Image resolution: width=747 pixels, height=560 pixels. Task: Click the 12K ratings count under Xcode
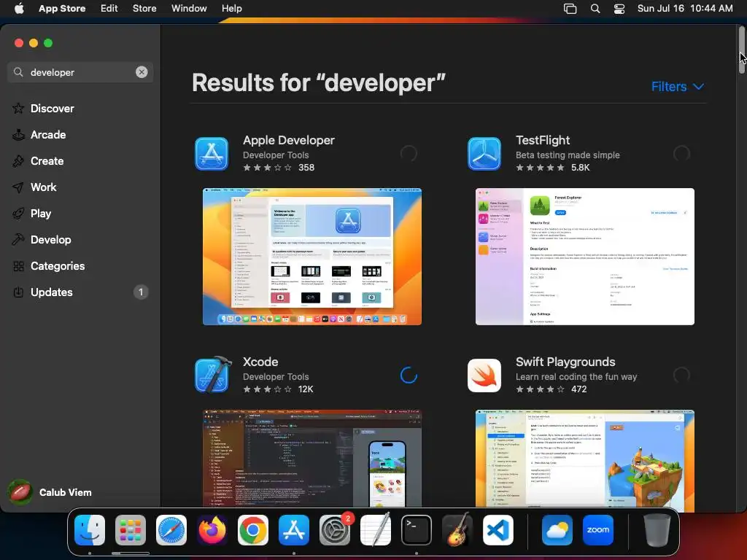[306, 389]
